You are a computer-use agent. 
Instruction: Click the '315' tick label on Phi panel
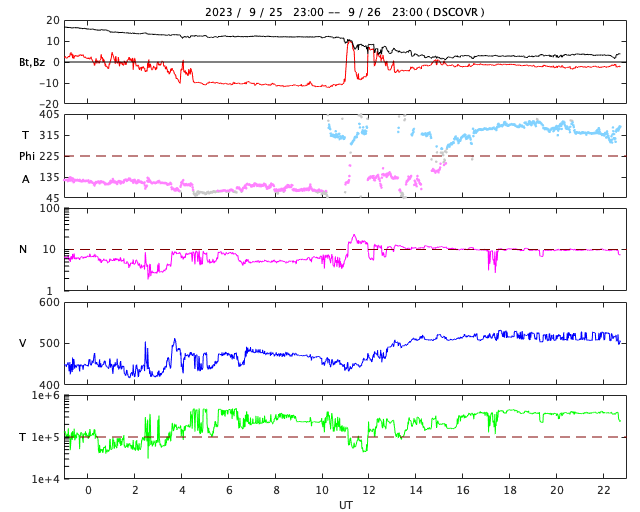pyautogui.click(x=49, y=135)
